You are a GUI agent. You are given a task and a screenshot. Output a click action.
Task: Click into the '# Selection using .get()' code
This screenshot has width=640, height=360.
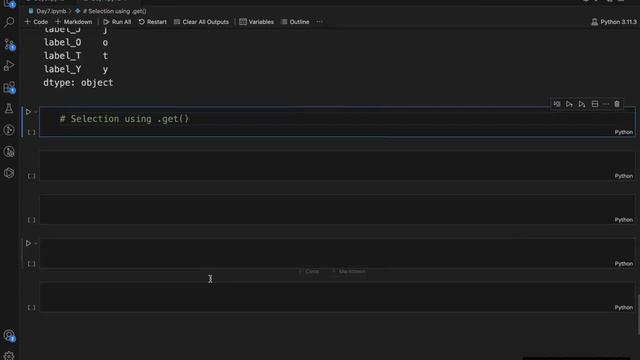[124, 119]
